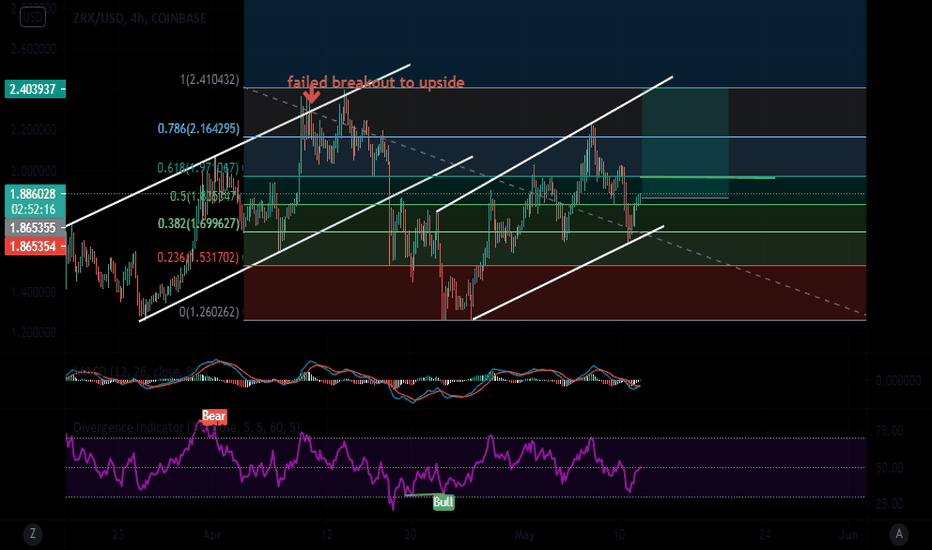
Task: Select the 1.886028 current price label
Action: pos(35,194)
